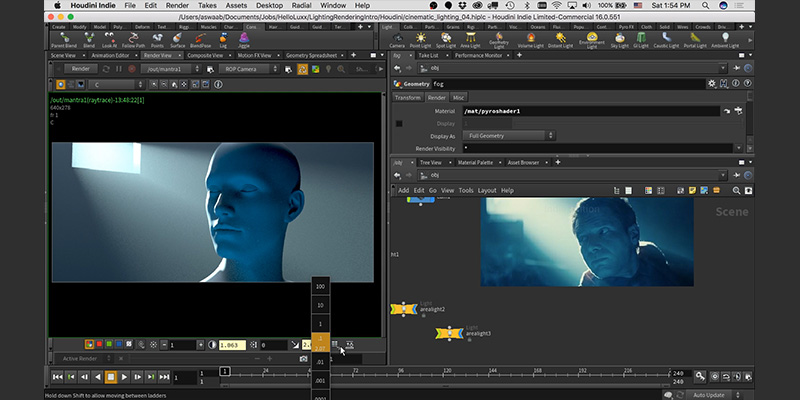Open material chooser icon beside Material field
This screenshot has height=400, width=800.
point(738,111)
